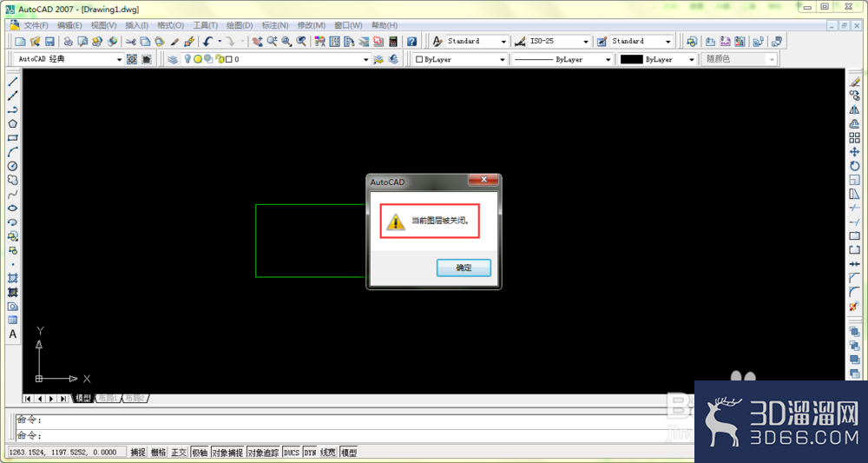Toggle DYN dynamic input in status bar
Viewport: 868px width, 463px height.
(310, 453)
